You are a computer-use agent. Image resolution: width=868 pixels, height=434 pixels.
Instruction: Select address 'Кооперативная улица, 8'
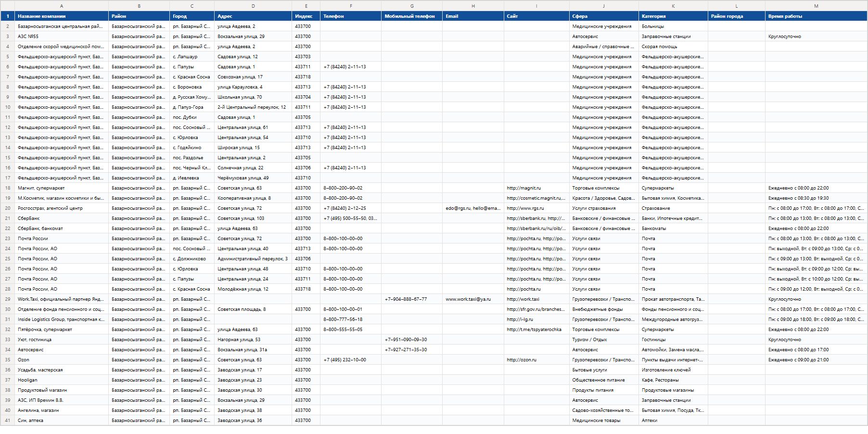[253, 198]
